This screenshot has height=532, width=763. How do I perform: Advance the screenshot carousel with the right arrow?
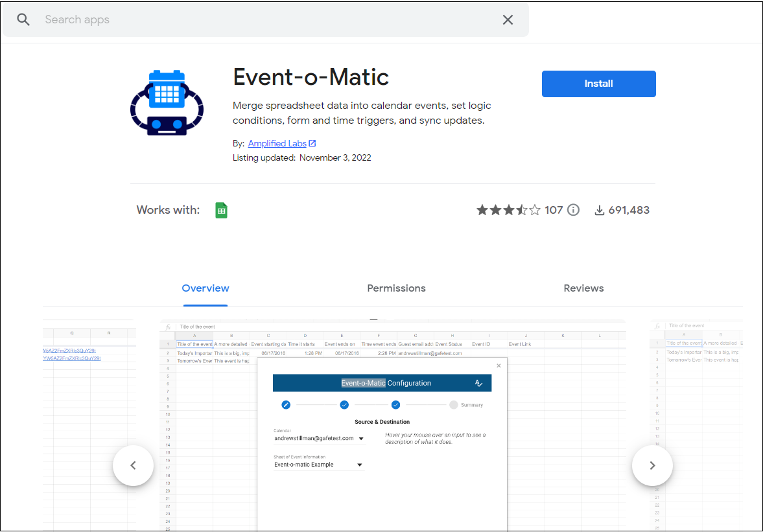tap(652, 465)
